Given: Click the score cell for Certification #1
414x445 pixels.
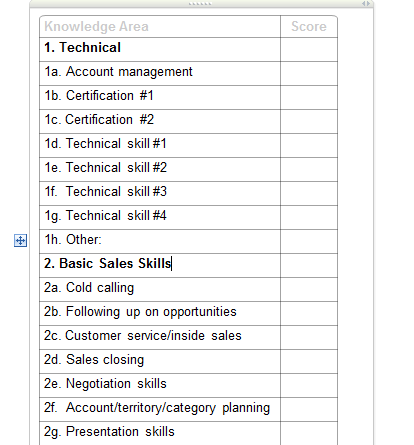Looking at the screenshot, I should (309, 97).
